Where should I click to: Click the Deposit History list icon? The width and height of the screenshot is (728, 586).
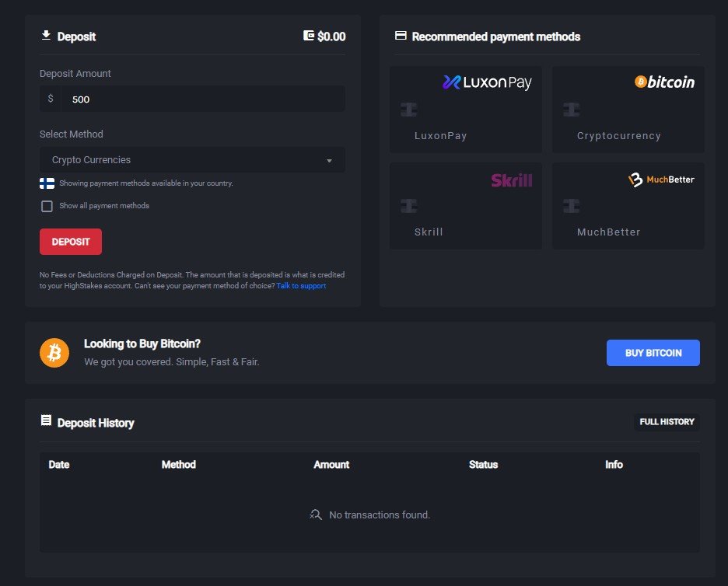[x=46, y=420]
